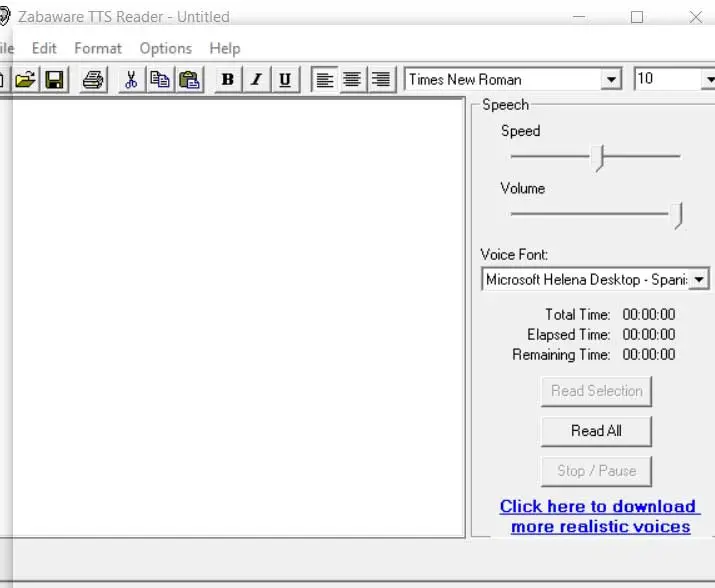Paste from clipboard with the paste icon
Viewport: 715px width, 588px height.
point(189,80)
